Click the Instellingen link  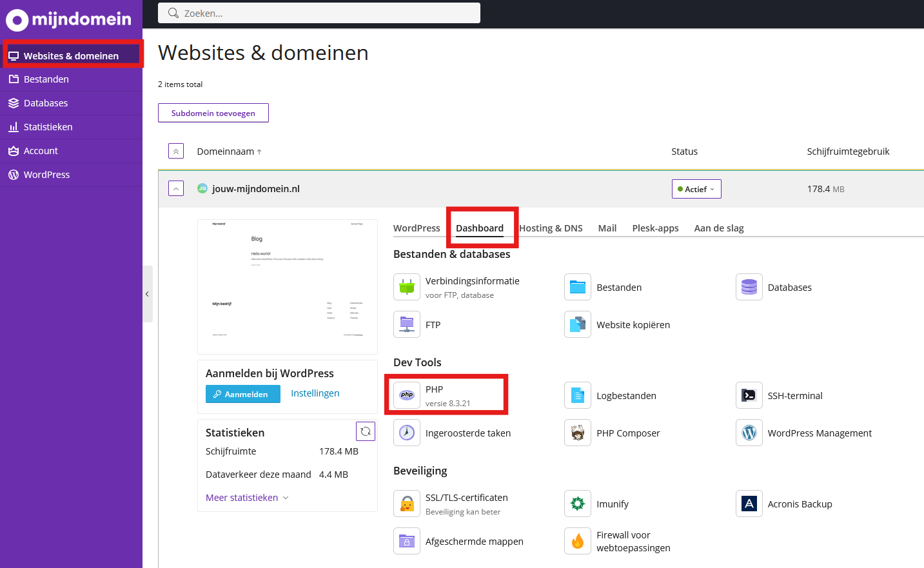(x=315, y=393)
